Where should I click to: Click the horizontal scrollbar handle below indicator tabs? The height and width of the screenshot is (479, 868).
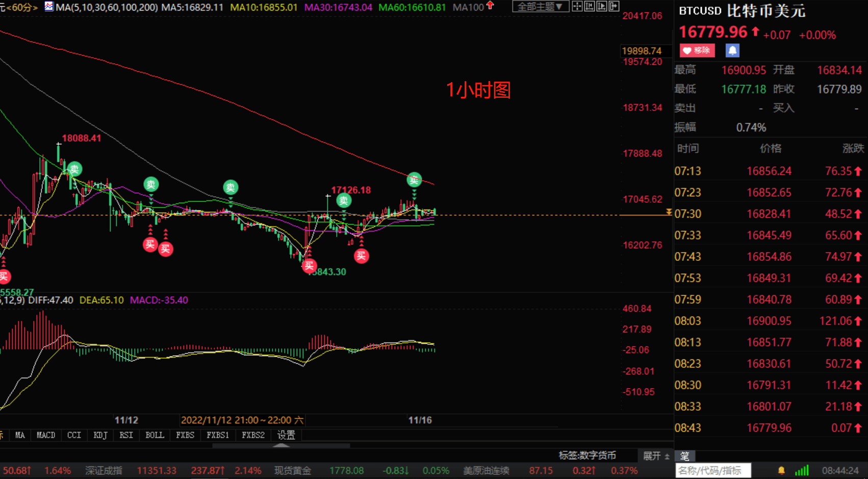[281, 446]
